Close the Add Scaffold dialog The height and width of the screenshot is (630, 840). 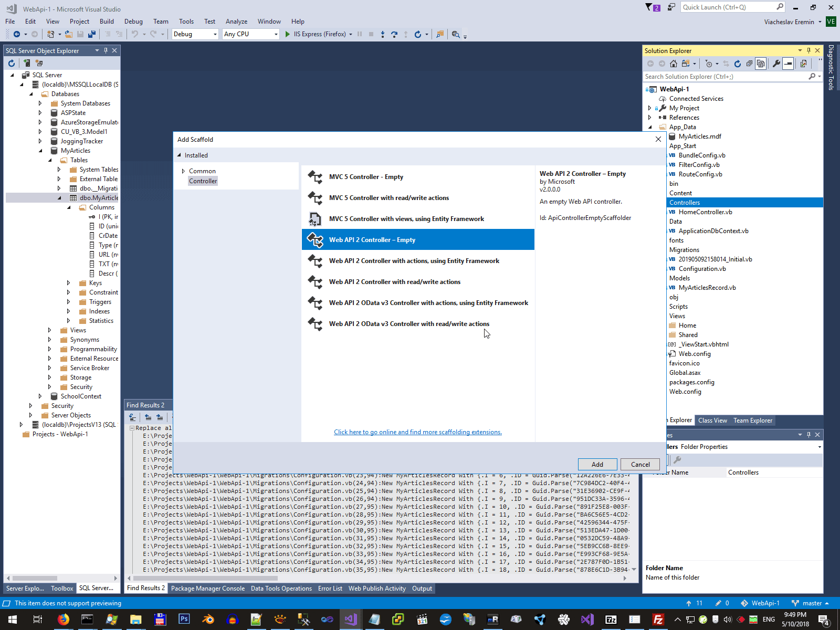[658, 139]
